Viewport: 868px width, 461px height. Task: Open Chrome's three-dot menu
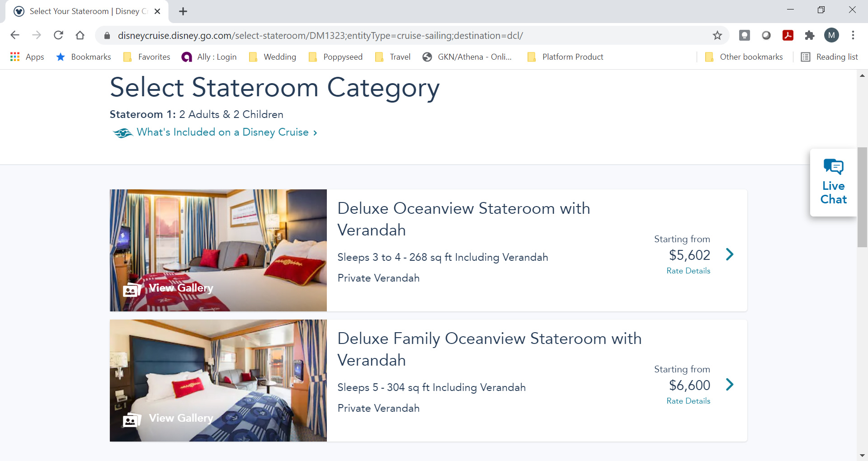[x=853, y=35]
